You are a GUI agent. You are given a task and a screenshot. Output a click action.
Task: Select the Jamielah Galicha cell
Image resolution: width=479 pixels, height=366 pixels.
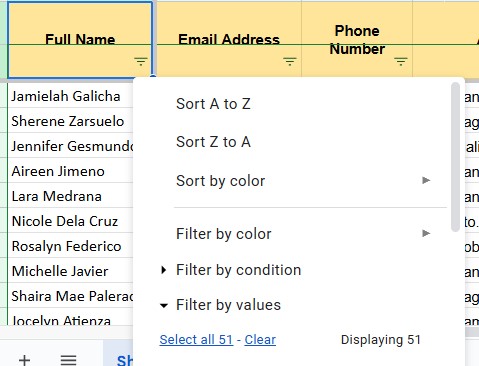71,96
